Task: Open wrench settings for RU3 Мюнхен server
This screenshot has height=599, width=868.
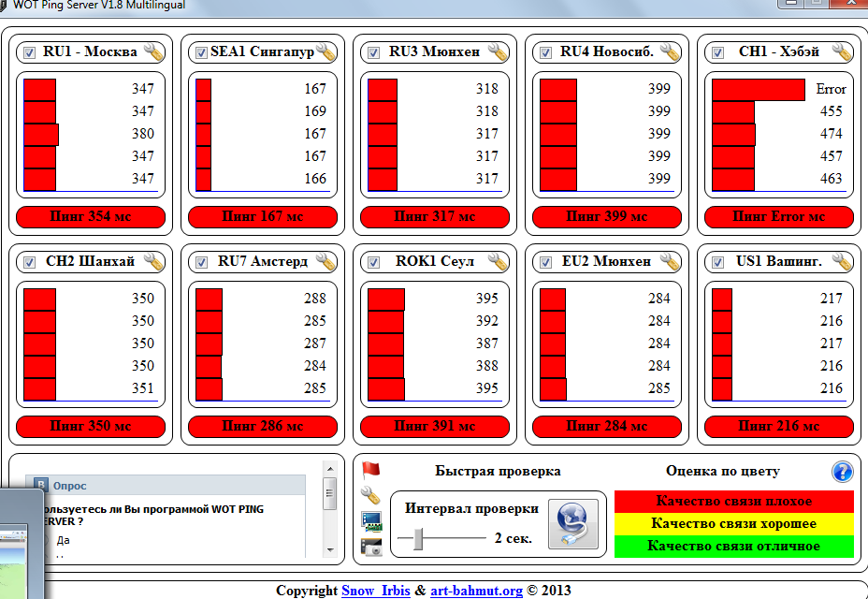Action: click(498, 52)
